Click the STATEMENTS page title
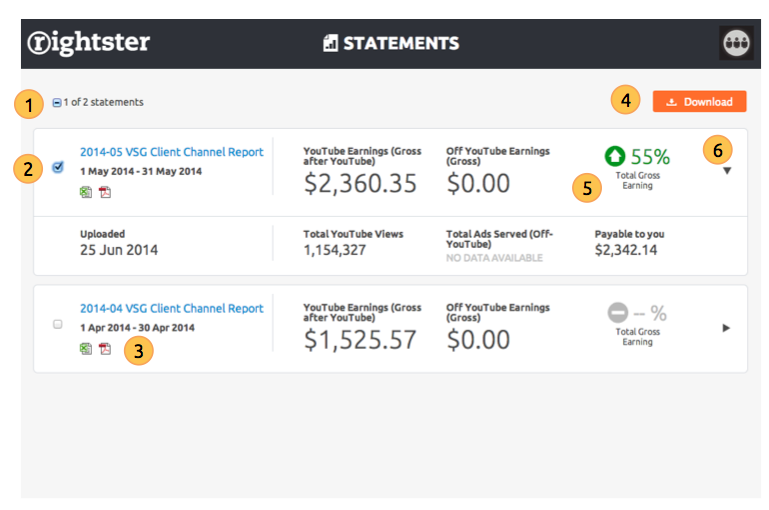 tap(401, 43)
